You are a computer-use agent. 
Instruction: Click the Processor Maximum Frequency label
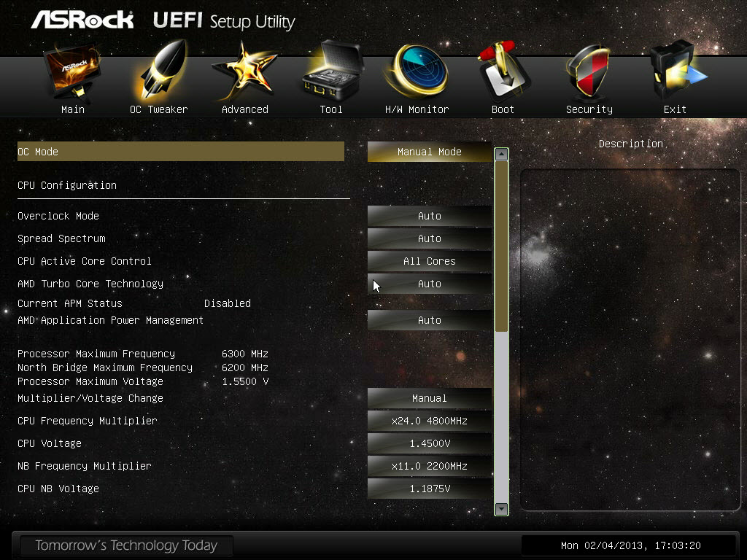click(96, 354)
